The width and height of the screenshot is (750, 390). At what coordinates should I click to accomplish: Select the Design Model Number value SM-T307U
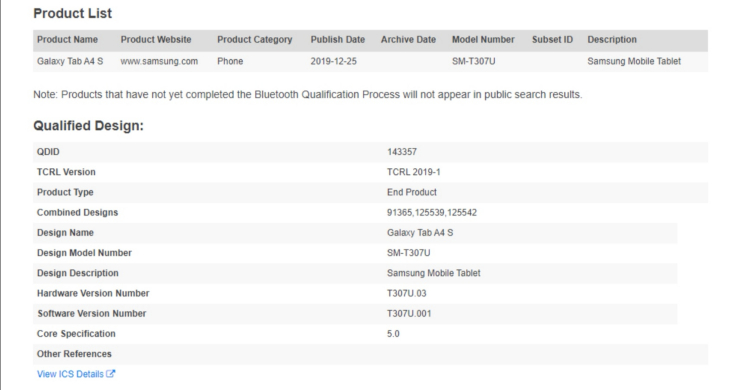coord(408,253)
